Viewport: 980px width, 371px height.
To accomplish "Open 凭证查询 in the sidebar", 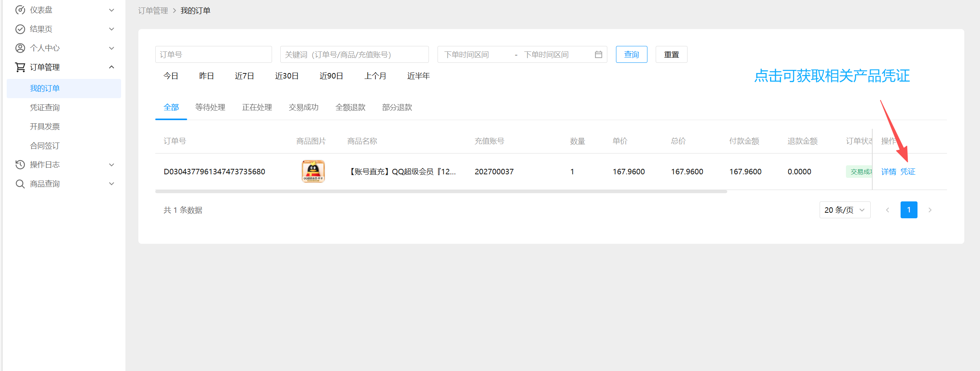I will pyautogui.click(x=45, y=108).
